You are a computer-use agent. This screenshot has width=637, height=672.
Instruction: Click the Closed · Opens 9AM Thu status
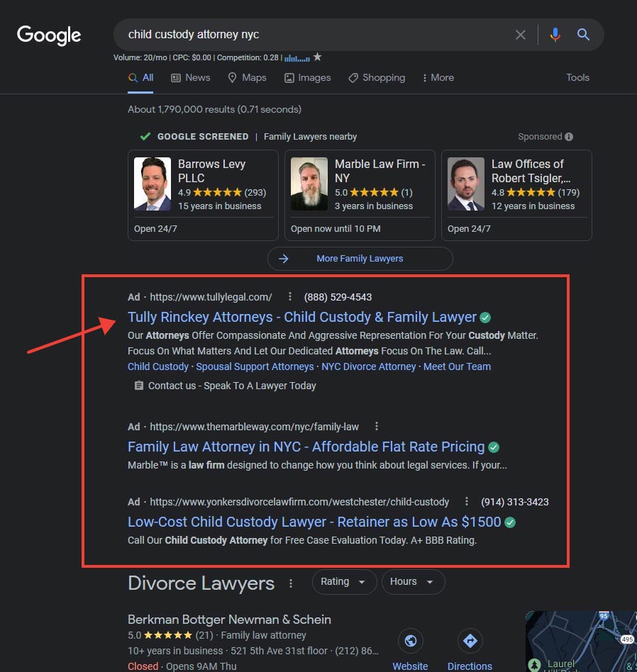pyautogui.click(x=182, y=666)
